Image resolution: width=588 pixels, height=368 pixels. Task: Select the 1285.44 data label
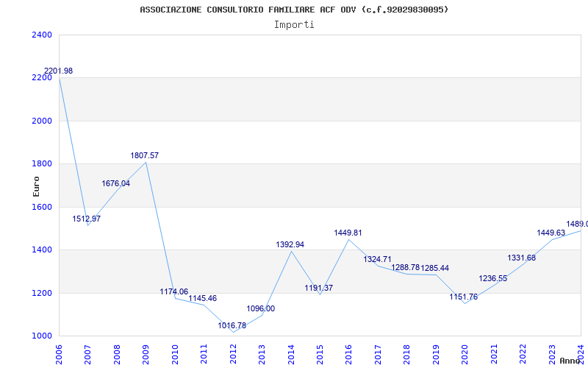(434, 269)
